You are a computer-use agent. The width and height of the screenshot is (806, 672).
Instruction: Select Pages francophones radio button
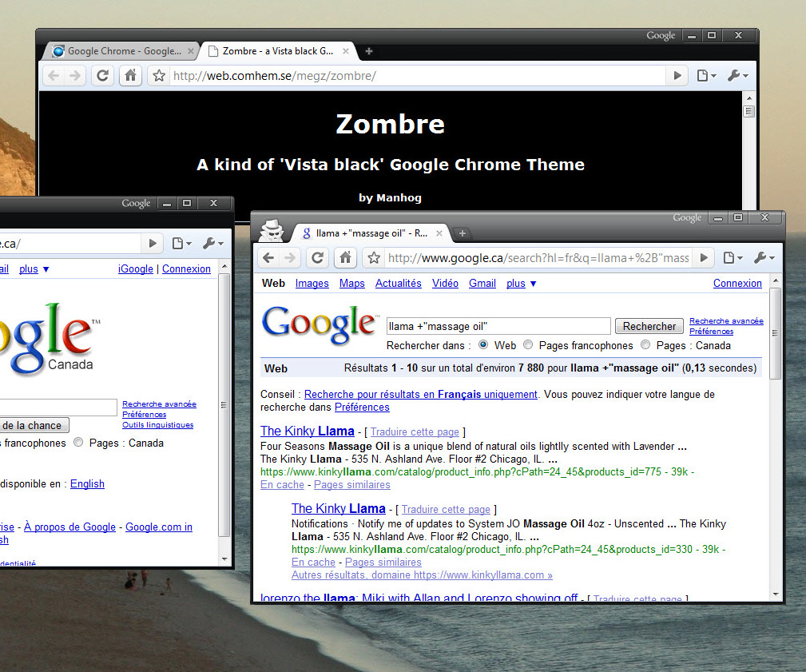[x=527, y=344]
